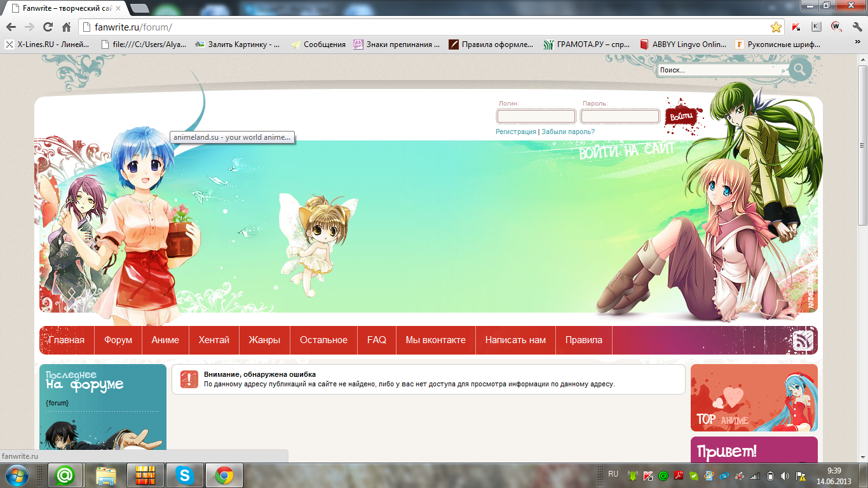
Task: Open the 'Жанры' navigation item
Action: [264, 340]
